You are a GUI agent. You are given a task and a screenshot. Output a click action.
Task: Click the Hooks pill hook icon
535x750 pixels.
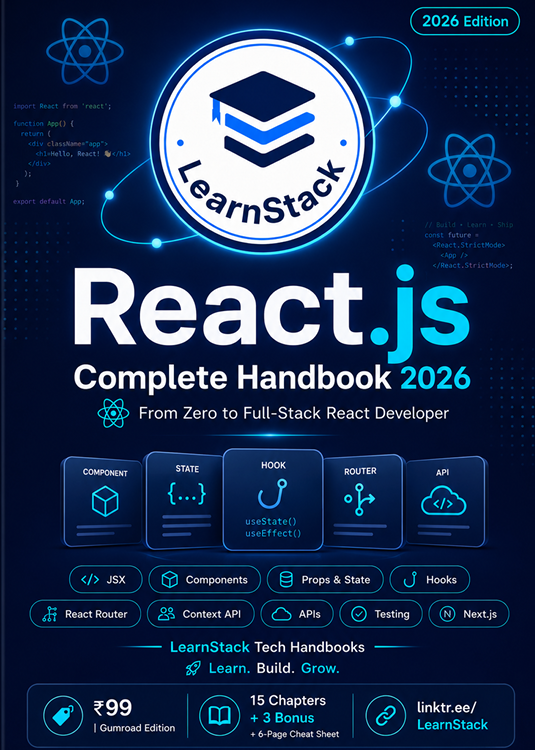coord(410,580)
